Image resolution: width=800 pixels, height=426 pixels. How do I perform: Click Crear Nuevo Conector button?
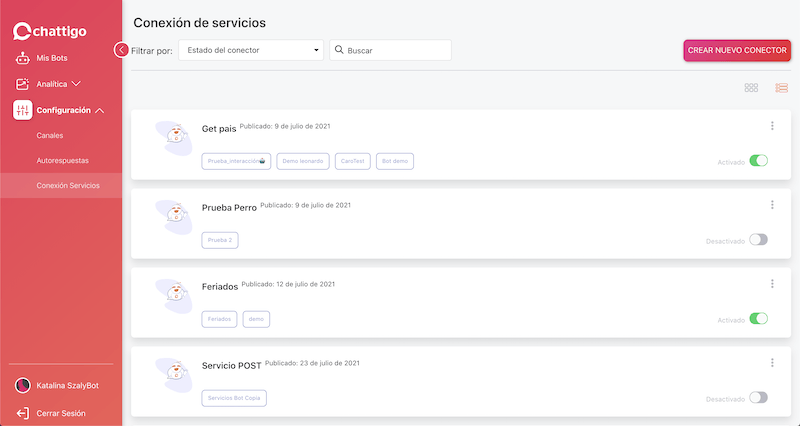(x=737, y=51)
